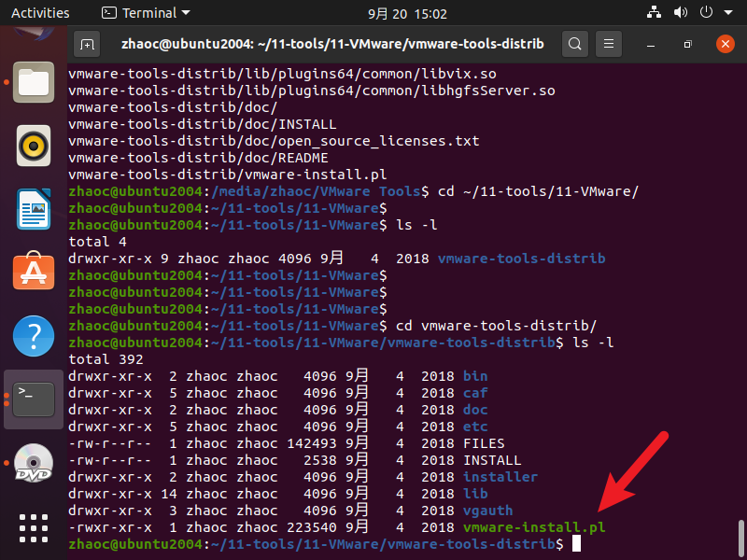
Task: Open Ubuntu Software from the dock
Action: pyautogui.click(x=34, y=271)
